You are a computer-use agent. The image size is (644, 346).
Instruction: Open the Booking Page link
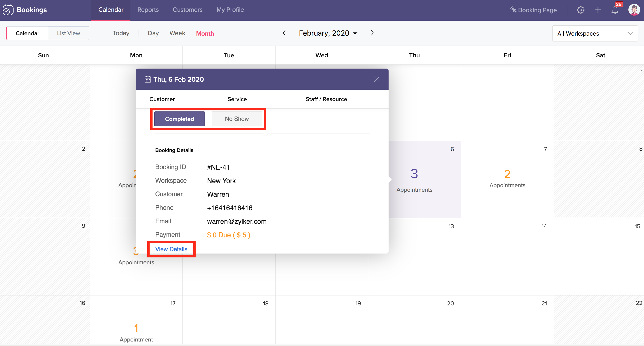point(534,10)
